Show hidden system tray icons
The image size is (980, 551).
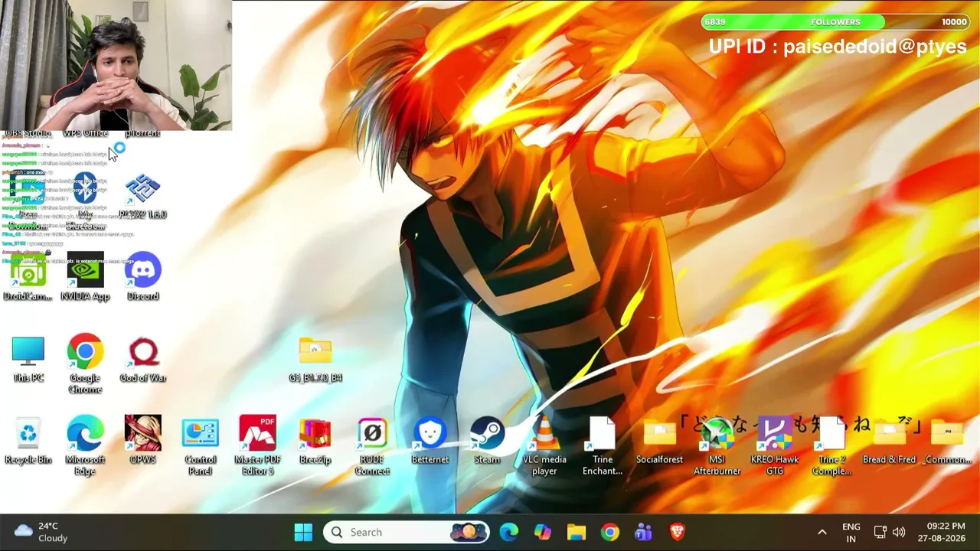click(822, 532)
